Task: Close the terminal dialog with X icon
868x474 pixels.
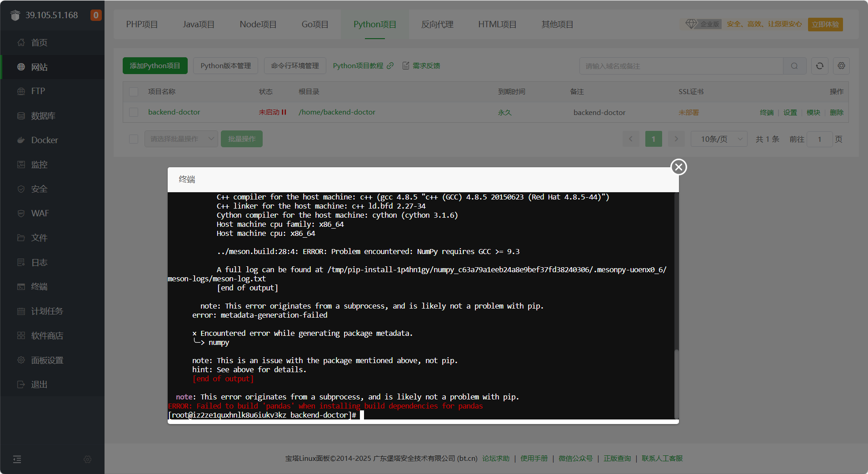Action: point(678,167)
